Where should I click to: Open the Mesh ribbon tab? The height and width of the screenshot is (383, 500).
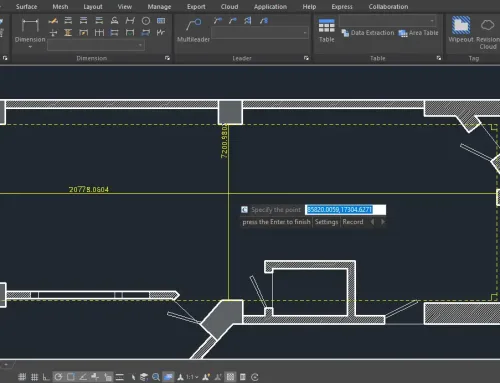point(60,7)
